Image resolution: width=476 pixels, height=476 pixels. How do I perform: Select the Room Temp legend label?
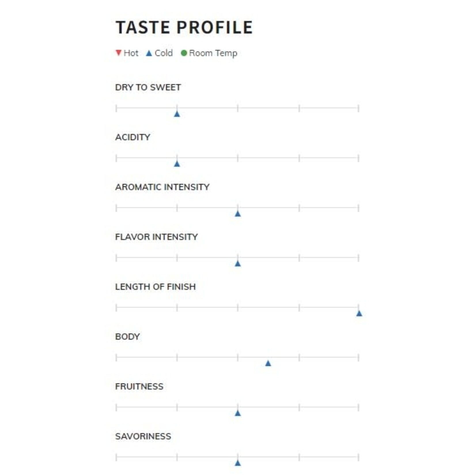coord(213,54)
